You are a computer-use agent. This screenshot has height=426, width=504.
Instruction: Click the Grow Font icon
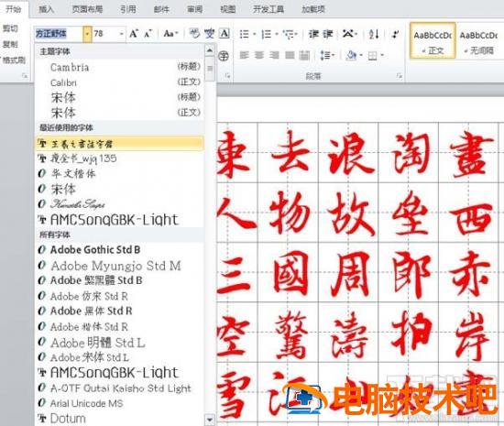[134, 33]
